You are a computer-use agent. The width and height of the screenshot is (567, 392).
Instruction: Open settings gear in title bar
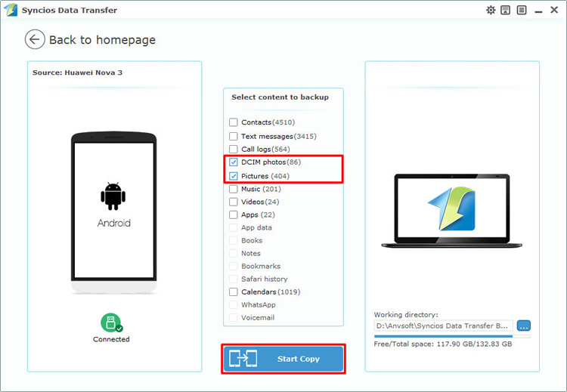pos(491,10)
